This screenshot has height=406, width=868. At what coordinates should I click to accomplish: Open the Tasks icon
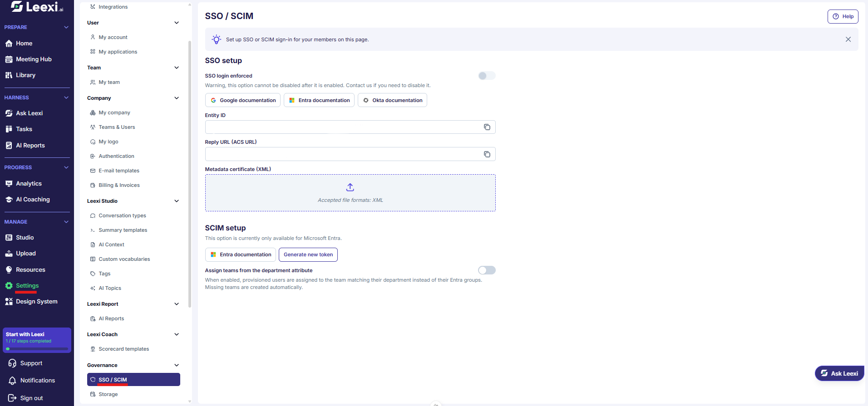(x=9, y=129)
